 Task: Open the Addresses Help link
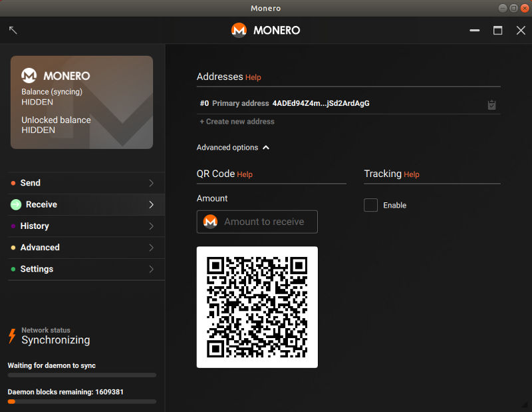253,77
